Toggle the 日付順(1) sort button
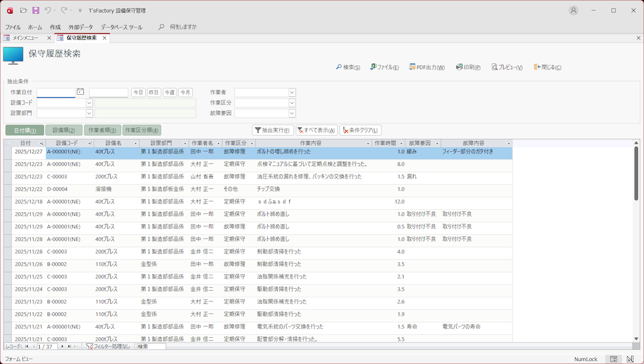The image size is (644, 364). coord(24,130)
